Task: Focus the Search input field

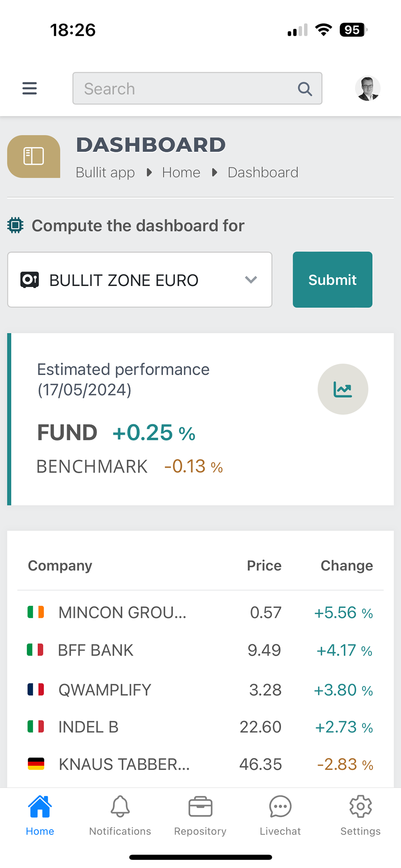Action: [198, 88]
